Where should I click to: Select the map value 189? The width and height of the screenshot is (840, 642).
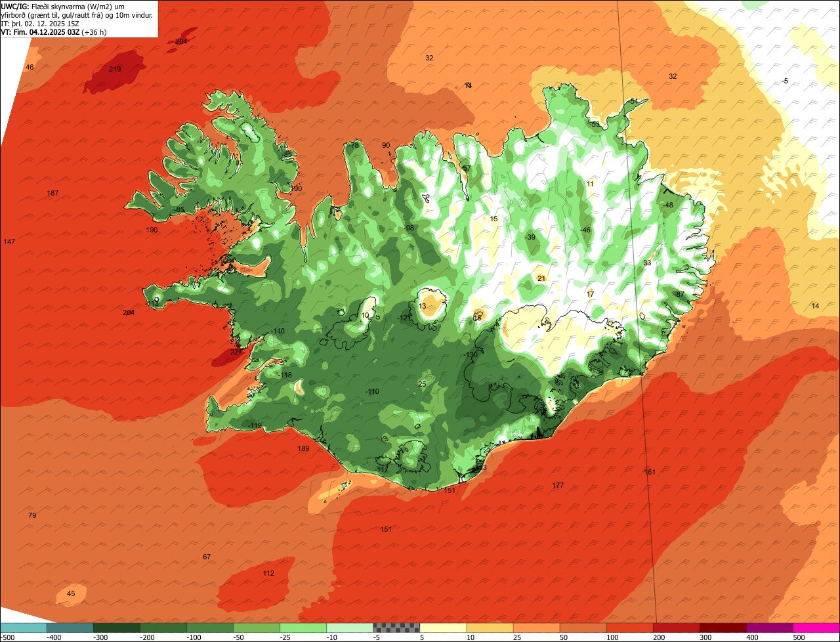click(x=303, y=449)
